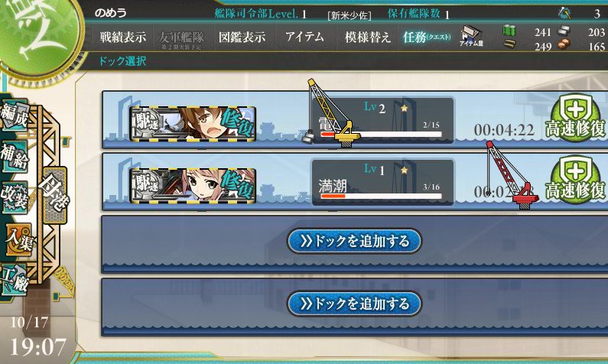Open the 補給 (resupply) sidebar icon
The height and width of the screenshot is (364, 608).
(15, 157)
